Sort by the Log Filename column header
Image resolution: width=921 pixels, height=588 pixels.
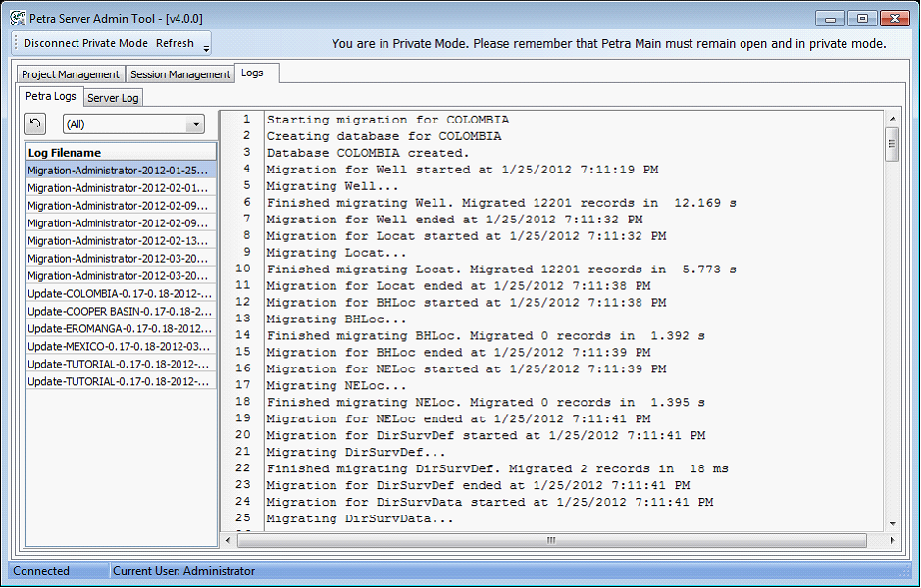(x=120, y=153)
